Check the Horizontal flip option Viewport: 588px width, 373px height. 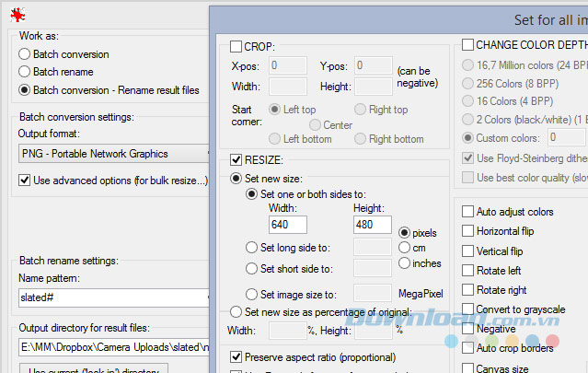468,230
